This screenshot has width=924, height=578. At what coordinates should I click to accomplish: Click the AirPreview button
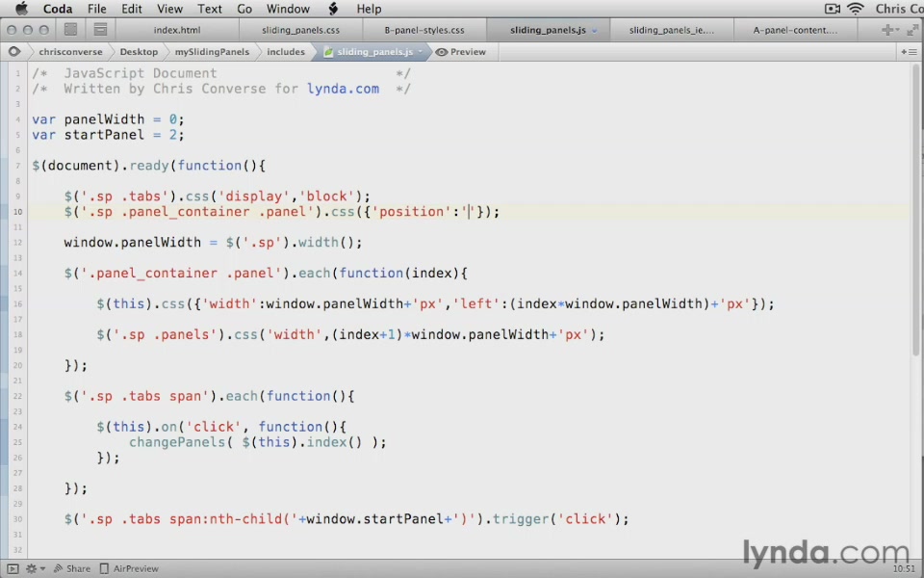pyautogui.click(x=129, y=568)
